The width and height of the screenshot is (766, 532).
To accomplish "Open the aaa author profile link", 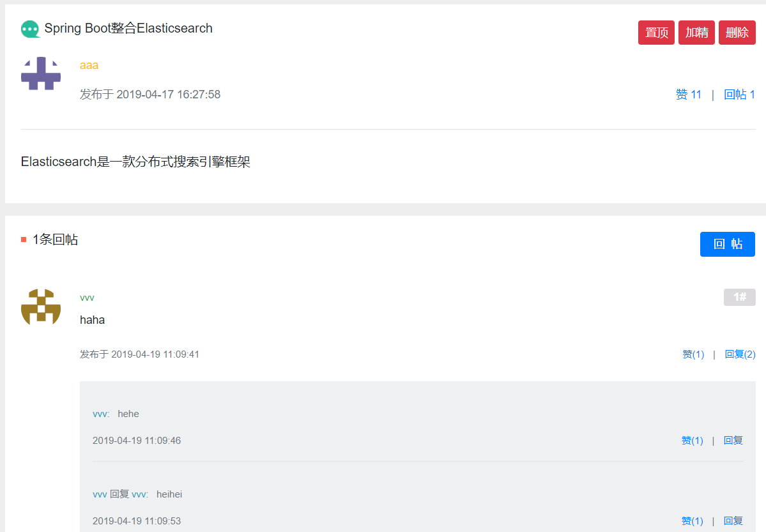I will pos(89,65).
